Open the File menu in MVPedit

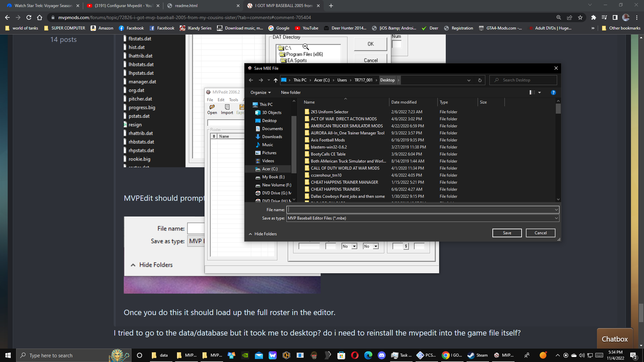coord(210,100)
